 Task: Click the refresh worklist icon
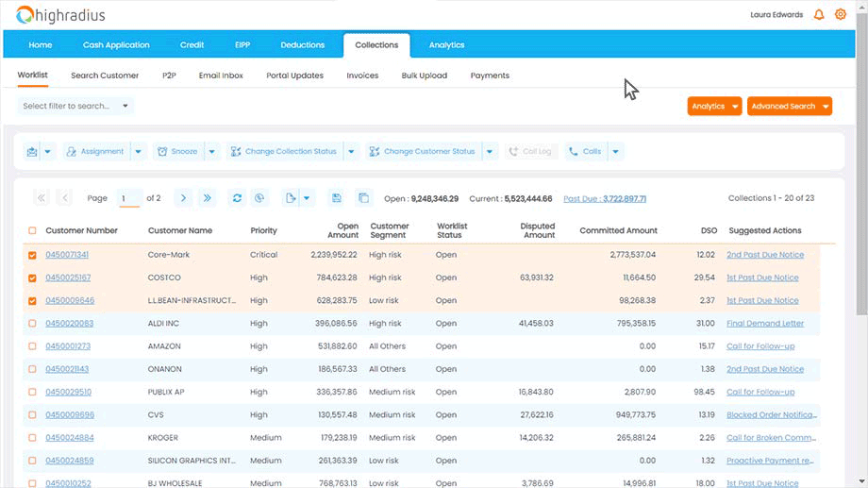(x=237, y=198)
